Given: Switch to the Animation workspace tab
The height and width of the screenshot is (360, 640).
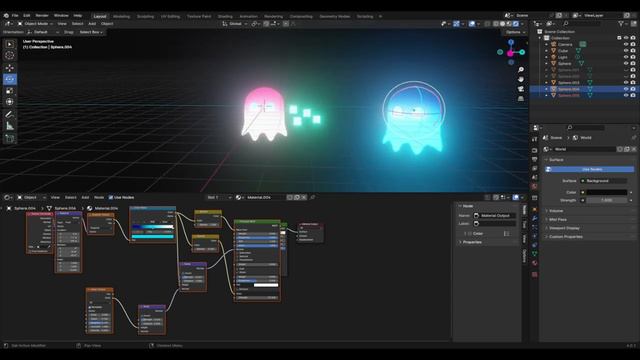Looking at the screenshot, I should click(x=248, y=16).
